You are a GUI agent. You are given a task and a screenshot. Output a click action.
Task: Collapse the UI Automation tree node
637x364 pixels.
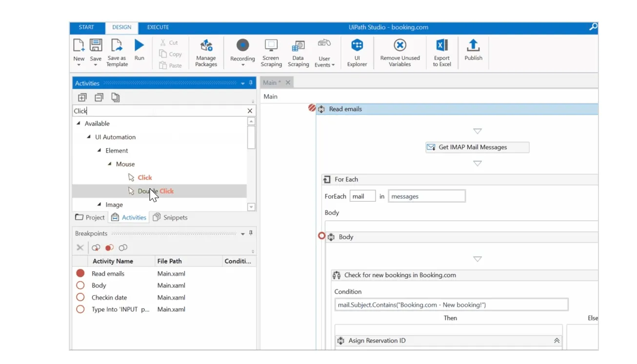pyautogui.click(x=89, y=137)
